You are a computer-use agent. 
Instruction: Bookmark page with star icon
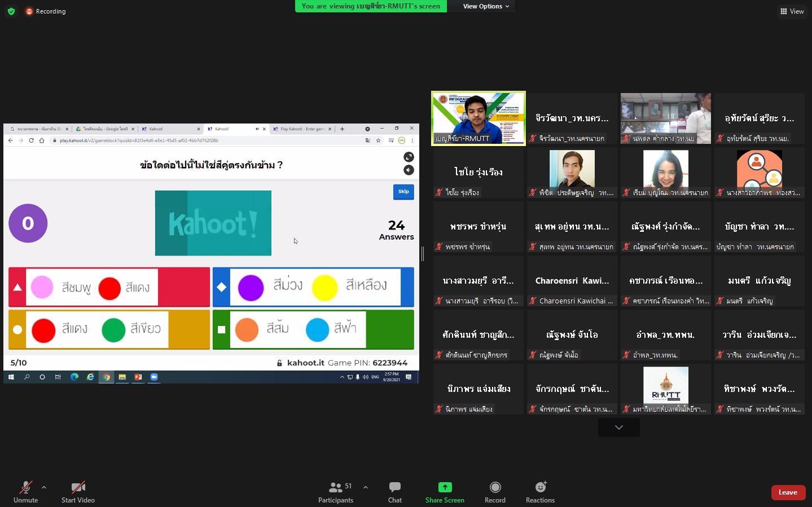click(378, 140)
